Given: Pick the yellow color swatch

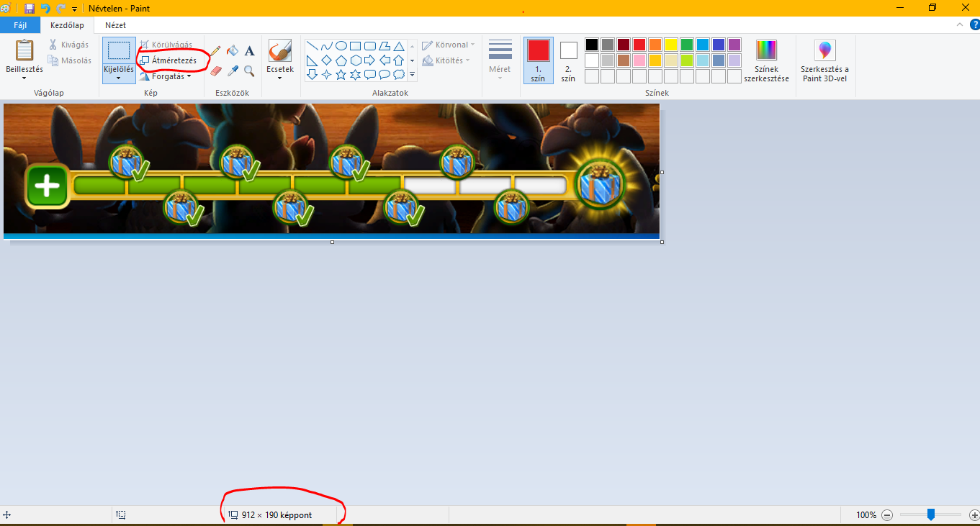Looking at the screenshot, I should click(x=670, y=45).
